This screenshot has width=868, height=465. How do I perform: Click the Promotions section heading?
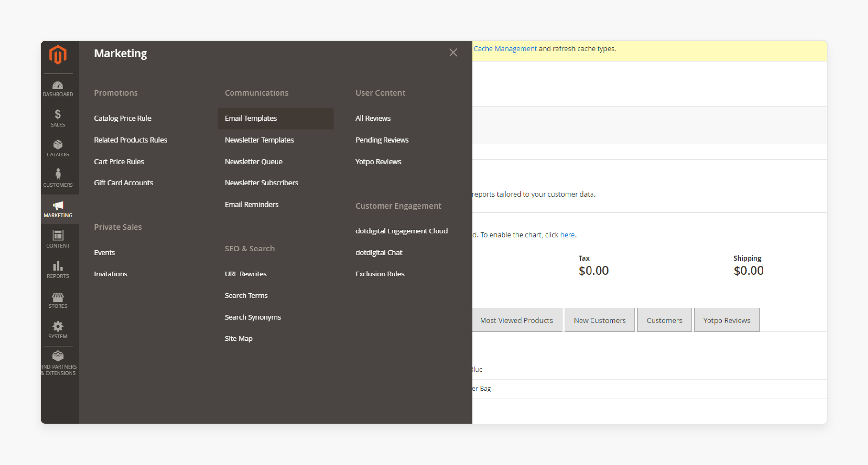coord(116,93)
